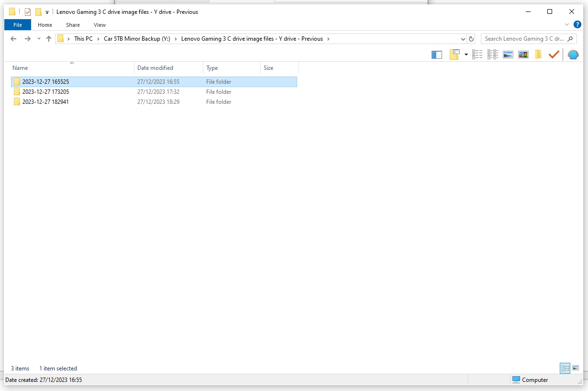This screenshot has height=391, width=588.
Task: Click folder icon of 2023-12-27 182941
Action: pyautogui.click(x=17, y=102)
